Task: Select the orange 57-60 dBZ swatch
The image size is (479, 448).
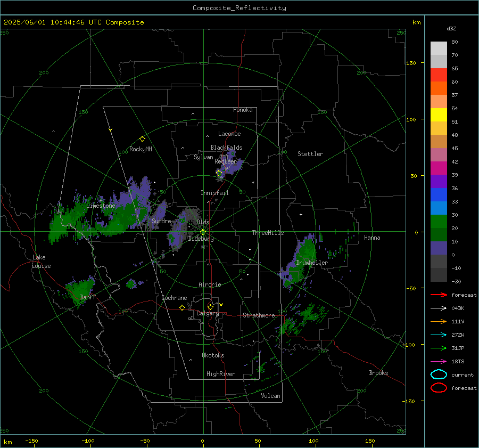Action: coord(439,88)
